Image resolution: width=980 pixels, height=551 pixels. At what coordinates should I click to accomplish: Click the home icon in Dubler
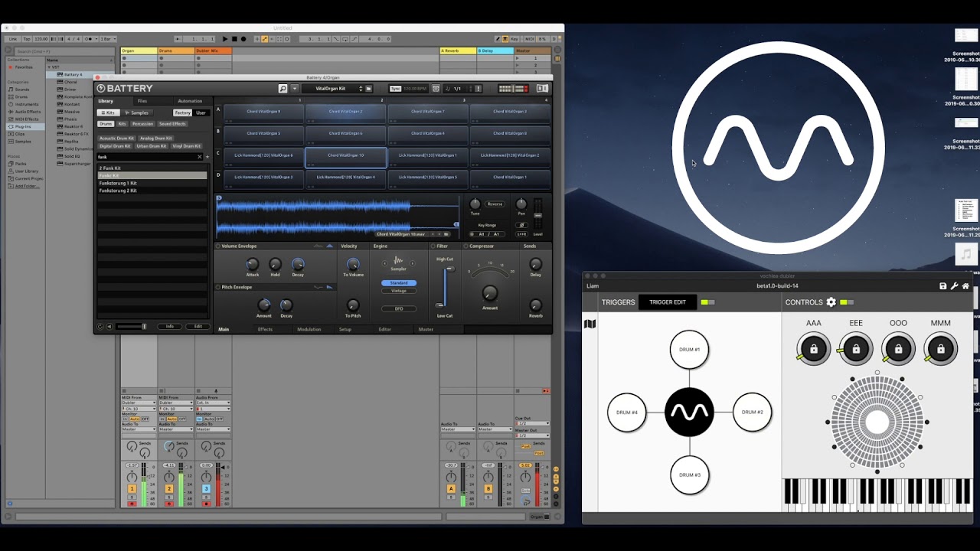pos(965,286)
